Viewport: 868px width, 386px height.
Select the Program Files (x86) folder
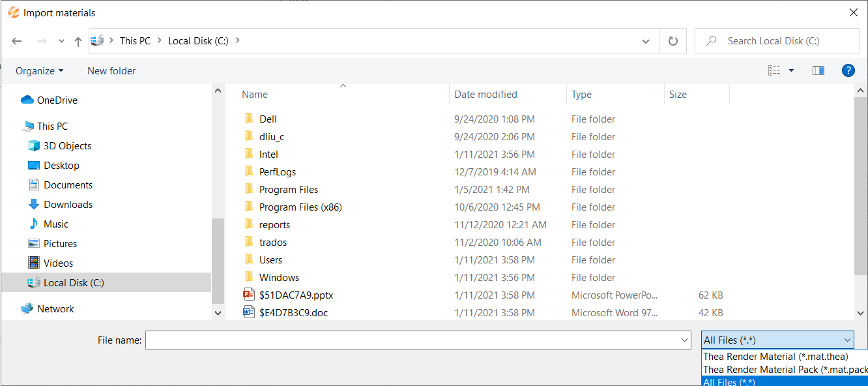(300, 207)
